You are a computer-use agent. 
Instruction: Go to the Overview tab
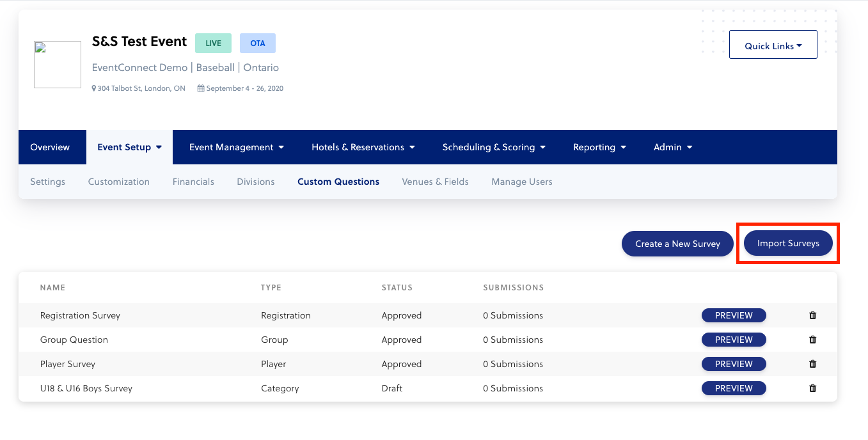pyautogui.click(x=50, y=147)
